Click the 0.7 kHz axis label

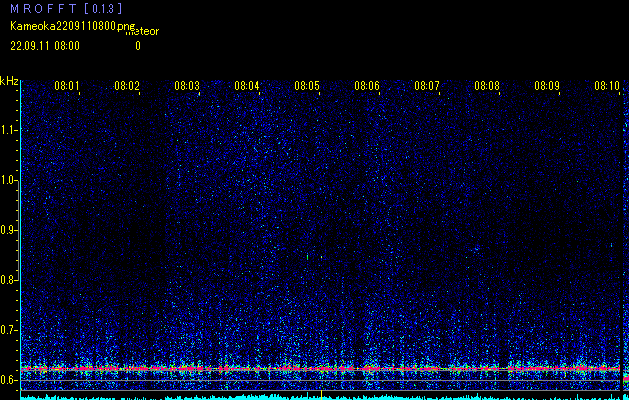tap(9, 330)
